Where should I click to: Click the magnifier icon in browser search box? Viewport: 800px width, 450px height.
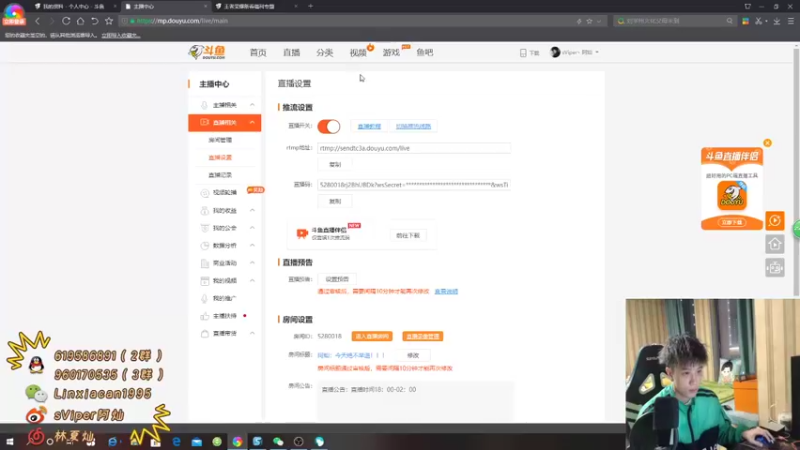click(730, 21)
